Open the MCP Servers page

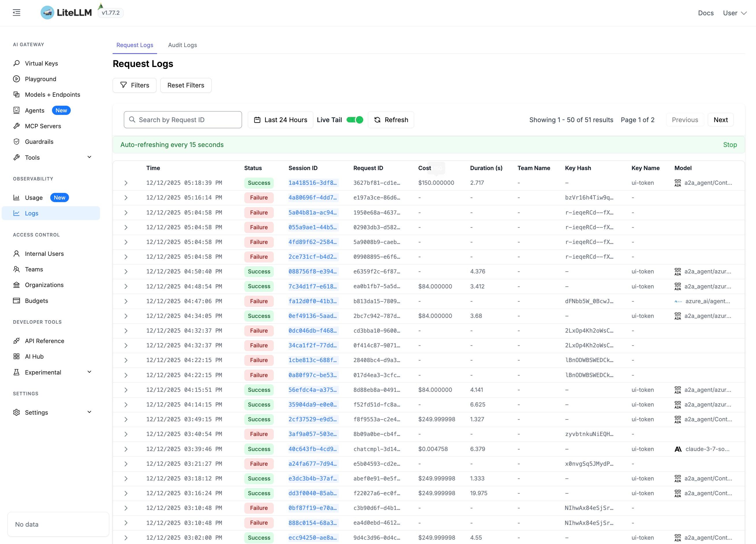click(x=43, y=126)
